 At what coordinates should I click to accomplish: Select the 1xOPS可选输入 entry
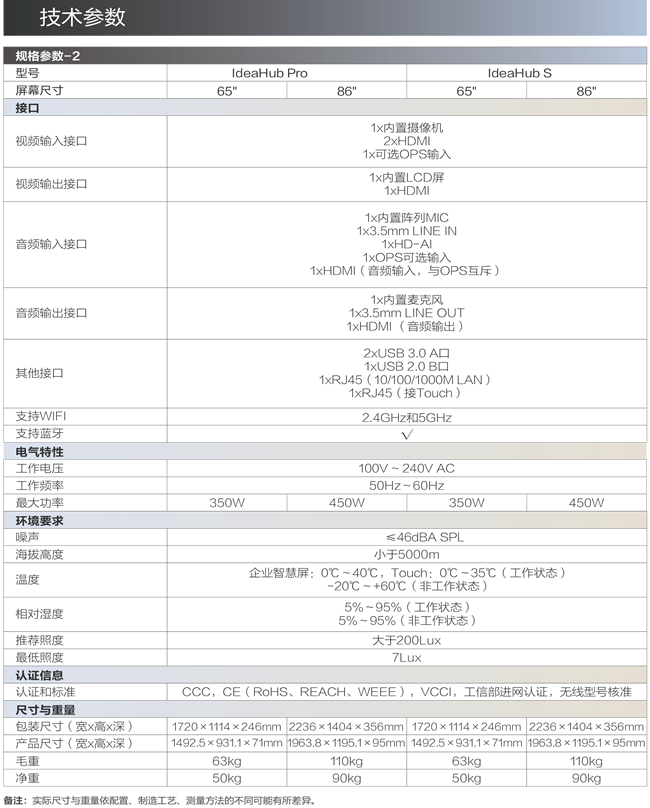[407, 257]
